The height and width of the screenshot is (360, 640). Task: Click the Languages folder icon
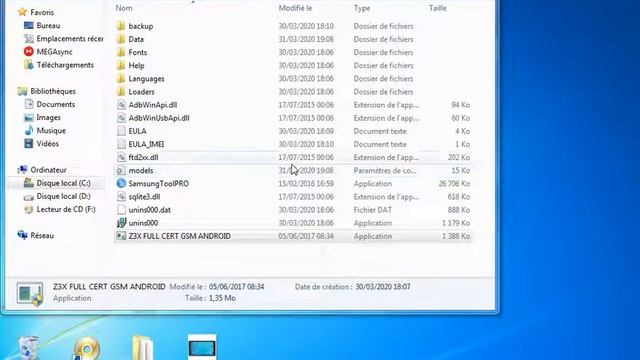click(121, 78)
